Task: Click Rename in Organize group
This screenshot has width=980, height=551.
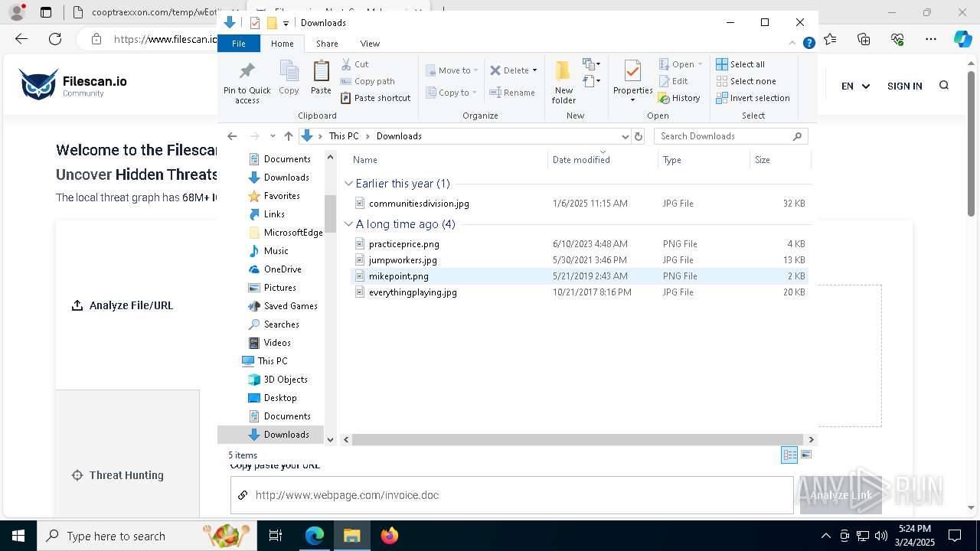Action: click(512, 93)
